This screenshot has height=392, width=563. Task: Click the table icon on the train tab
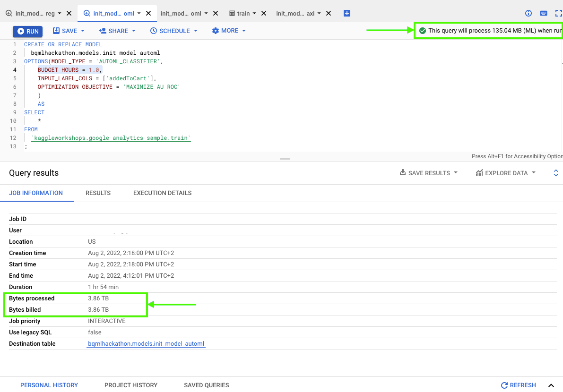(x=232, y=13)
